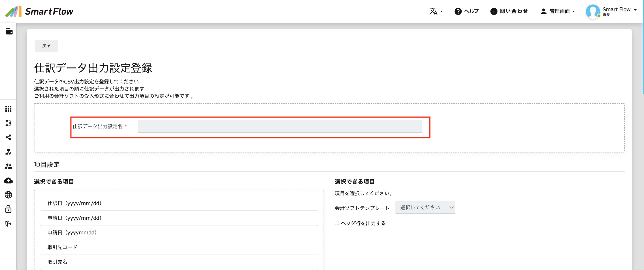Open the 会計ソフトテンプレート select box
644x270 pixels.
(425, 207)
